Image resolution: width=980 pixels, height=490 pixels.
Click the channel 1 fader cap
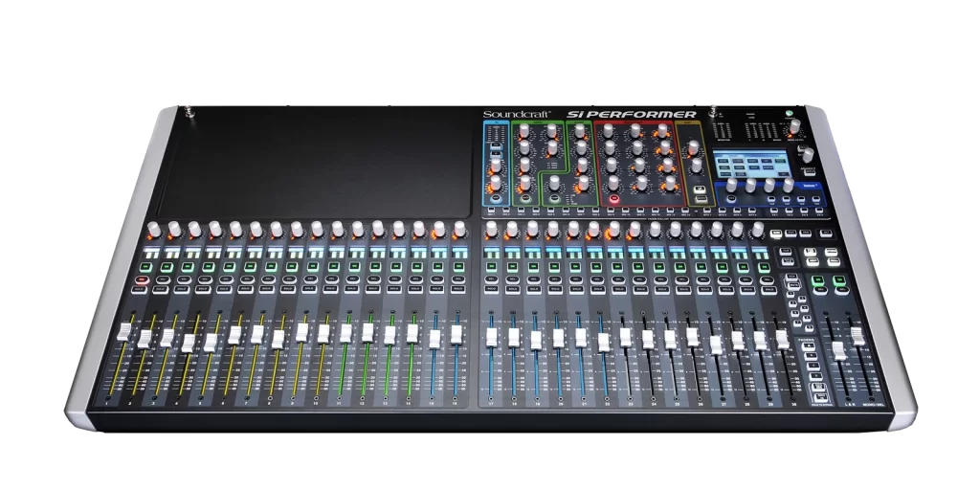125,331
